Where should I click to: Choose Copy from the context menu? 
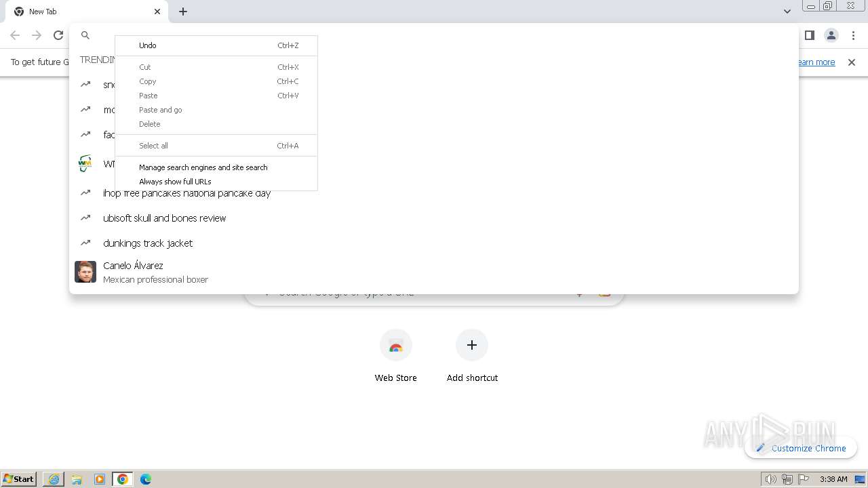(216, 81)
